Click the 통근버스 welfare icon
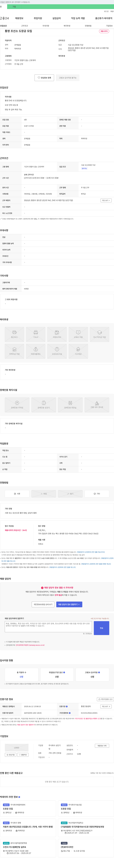The height and width of the screenshot is (868, 114). tap(14, 334)
